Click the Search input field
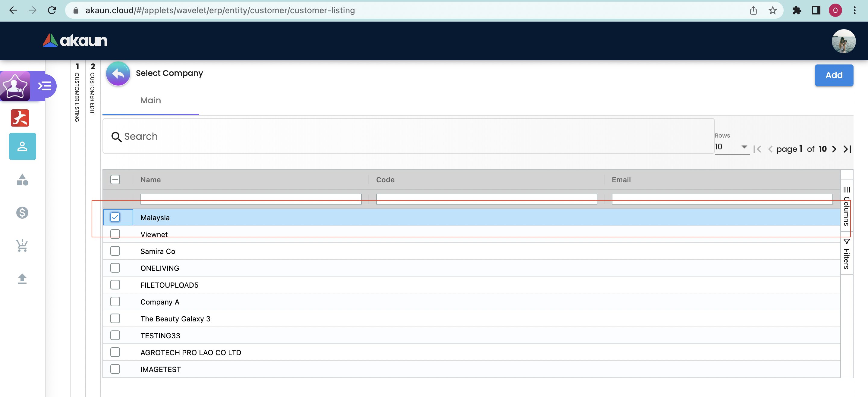868x397 pixels. pyautogui.click(x=408, y=136)
